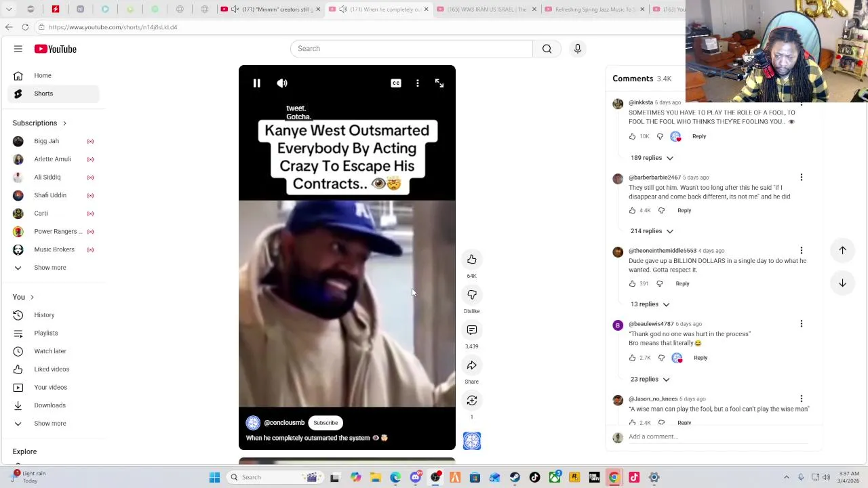The width and height of the screenshot is (868, 488).
Task: Switch to the 'WW3 IRAN US ISRAEL' tab
Action: (487, 9)
